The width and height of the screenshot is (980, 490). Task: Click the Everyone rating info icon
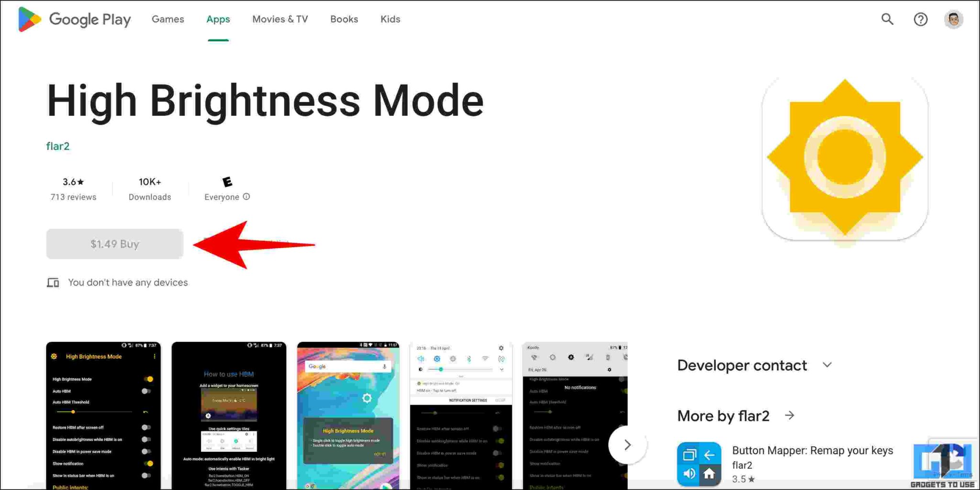(247, 197)
